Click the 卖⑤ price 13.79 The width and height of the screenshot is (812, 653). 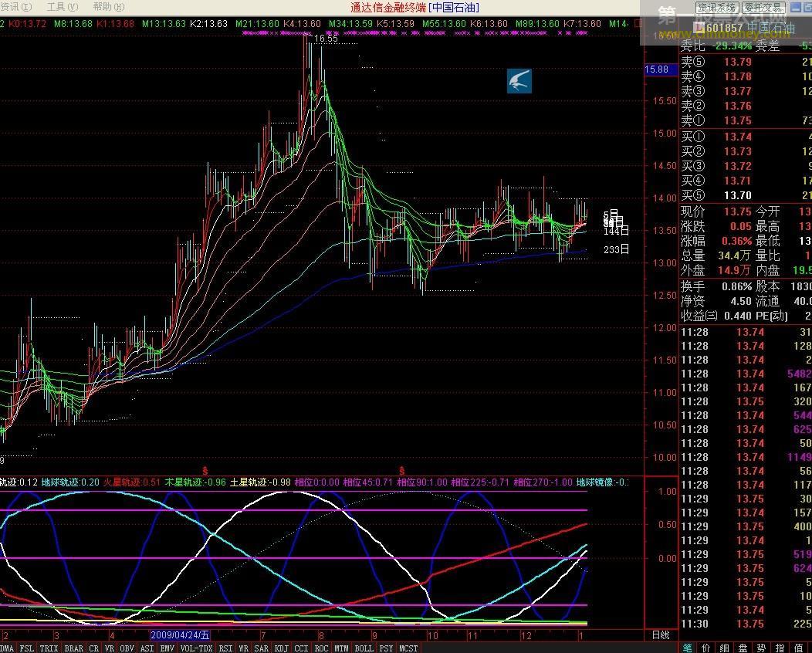tap(737, 63)
